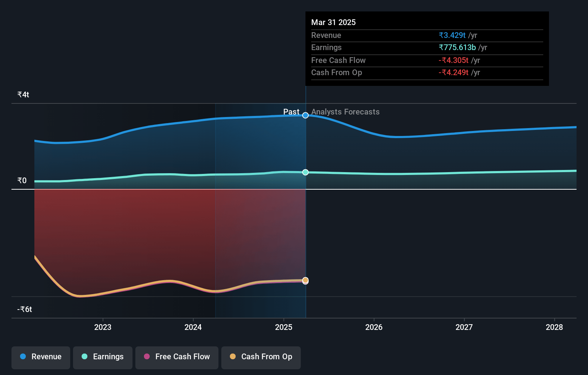Click the 'Cash From Op' row label in tooltip
588x375 pixels.
pyautogui.click(x=337, y=72)
